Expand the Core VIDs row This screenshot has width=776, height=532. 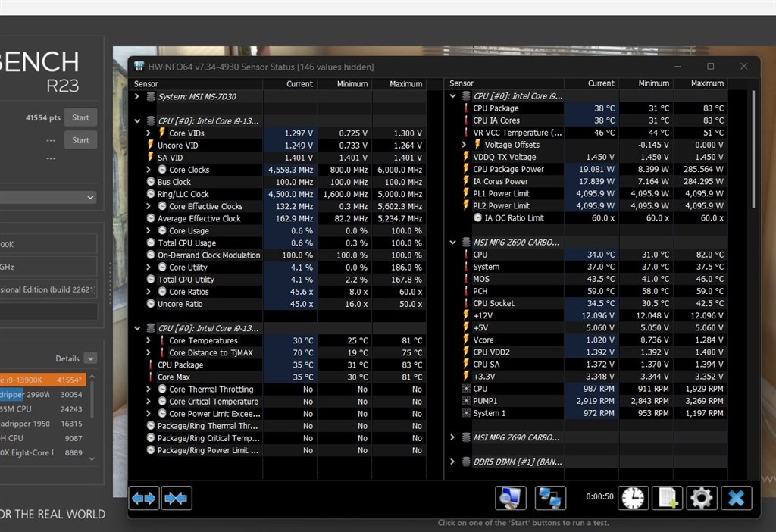coord(148,133)
